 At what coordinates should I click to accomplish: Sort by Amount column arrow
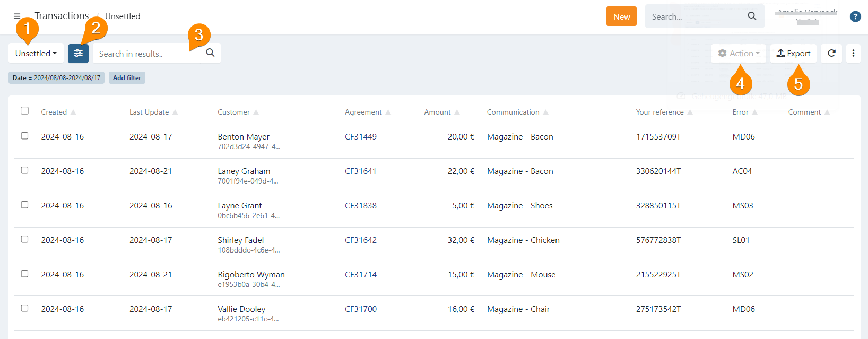[x=457, y=112]
